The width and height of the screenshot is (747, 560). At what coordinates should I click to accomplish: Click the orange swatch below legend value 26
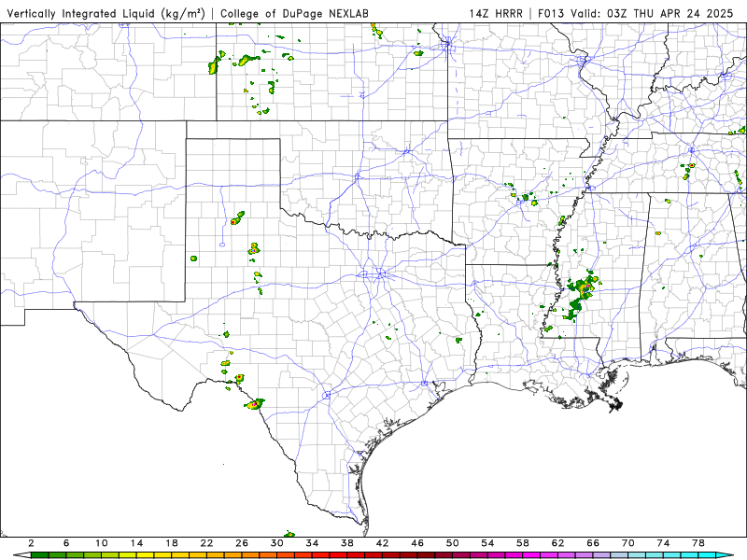[250, 555]
